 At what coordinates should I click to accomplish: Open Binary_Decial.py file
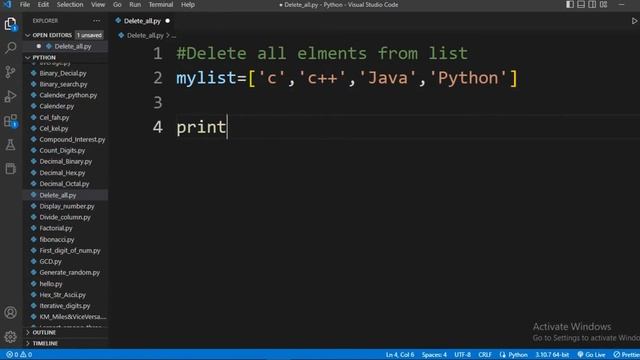click(63, 73)
